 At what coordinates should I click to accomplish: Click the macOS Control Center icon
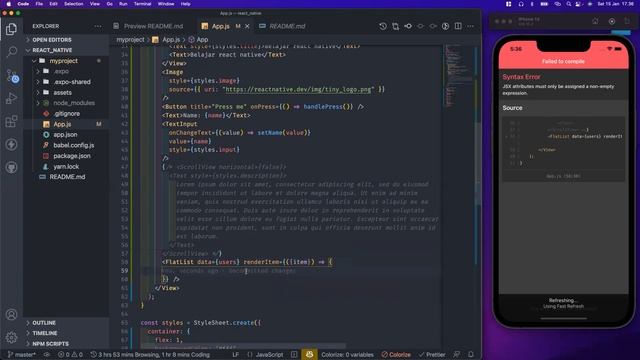[578, 4]
